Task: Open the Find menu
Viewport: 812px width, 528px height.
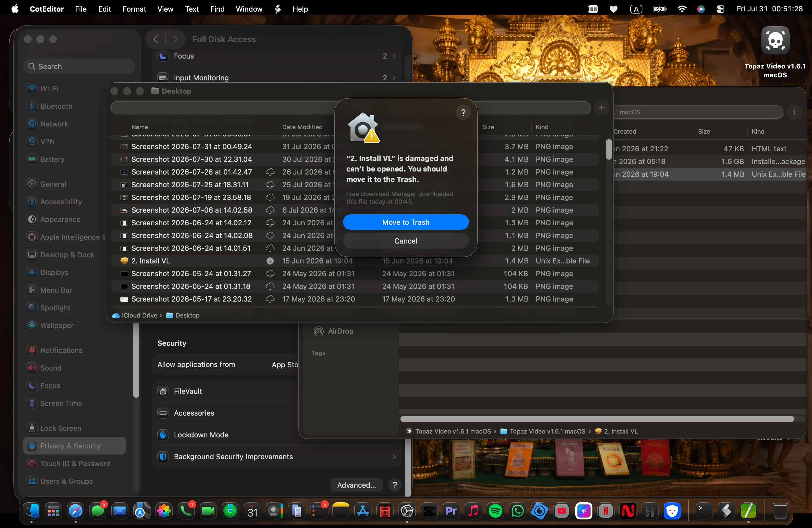Action: coord(217,9)
